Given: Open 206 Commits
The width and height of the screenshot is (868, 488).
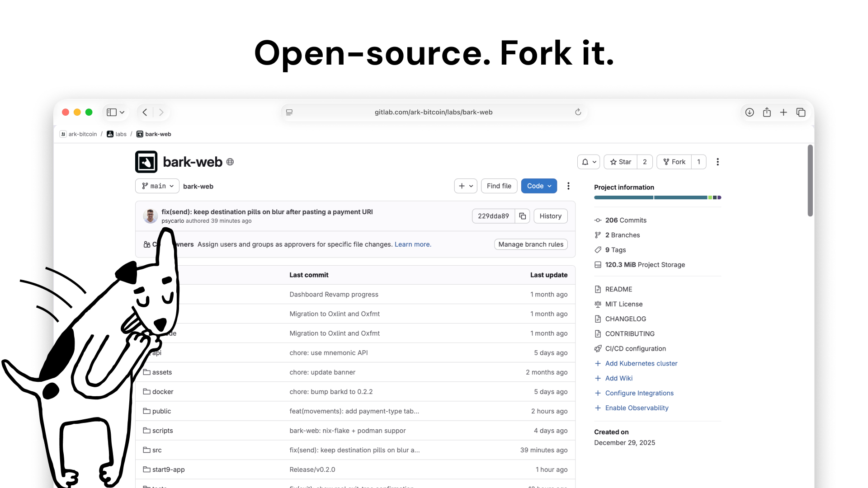Looking at the screenshot, I should click(x=626, y=220).
